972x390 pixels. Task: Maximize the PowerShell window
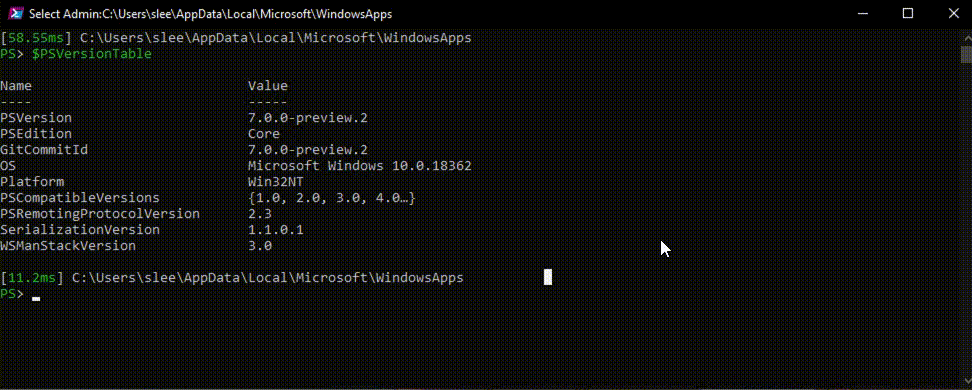pyautogui.click(x=908, y=14)
